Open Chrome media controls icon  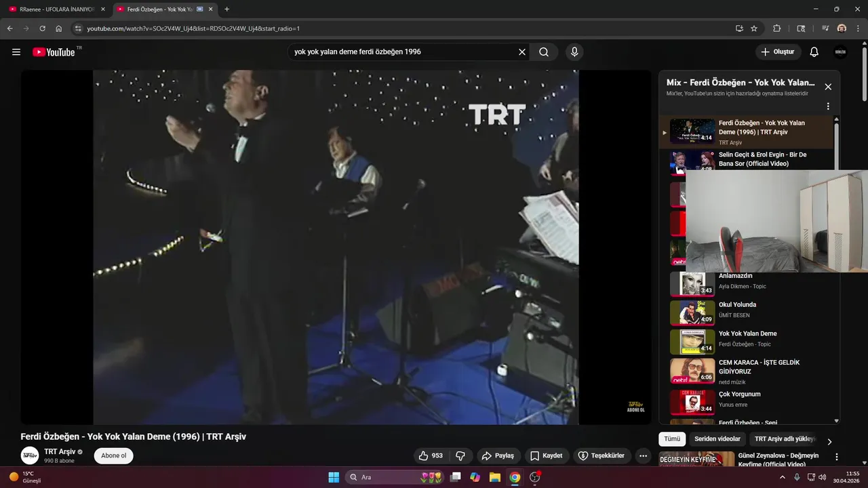point(825,28)
